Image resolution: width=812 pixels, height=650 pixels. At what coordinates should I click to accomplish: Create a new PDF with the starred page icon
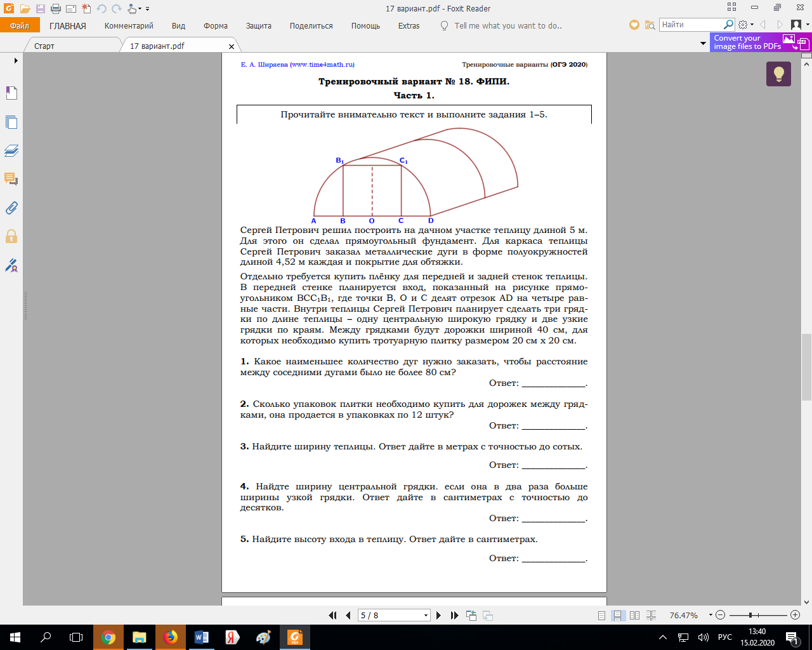pyautogui.click(x=86, y=9)
